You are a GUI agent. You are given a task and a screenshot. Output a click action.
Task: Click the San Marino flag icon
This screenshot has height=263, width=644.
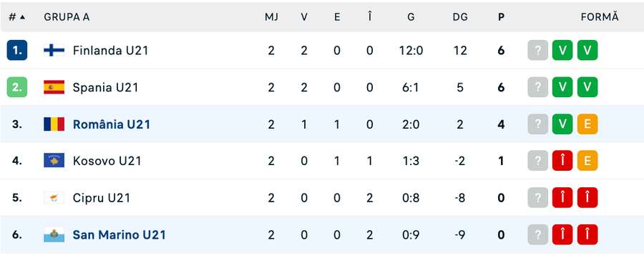point(54,234)
